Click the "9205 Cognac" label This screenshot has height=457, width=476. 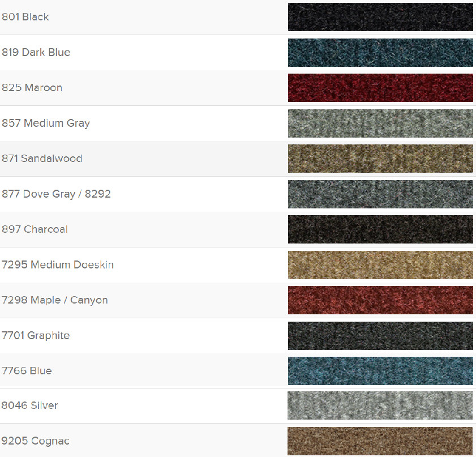pos(35,441)
